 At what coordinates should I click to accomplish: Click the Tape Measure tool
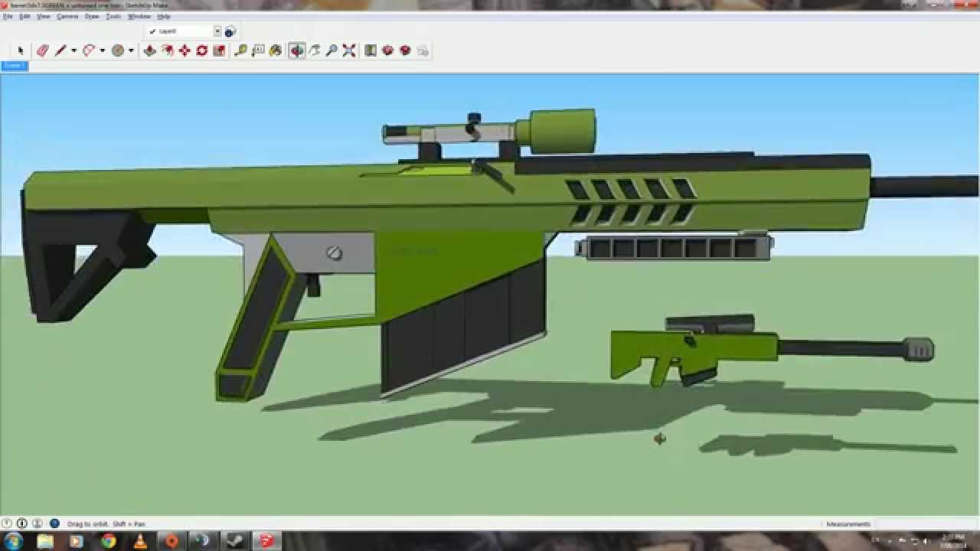coord(240,51)
